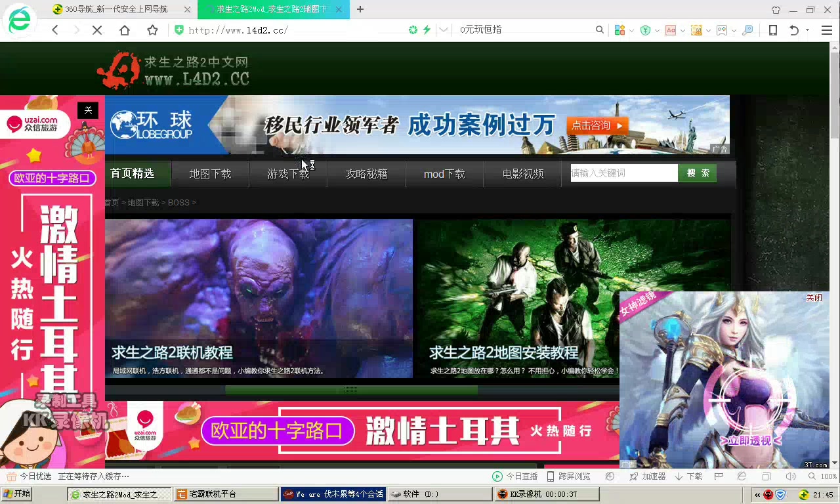This screenshot has width=840, height=504.
Task: Click the Windows 开始 start button
Action: point(16,494)
